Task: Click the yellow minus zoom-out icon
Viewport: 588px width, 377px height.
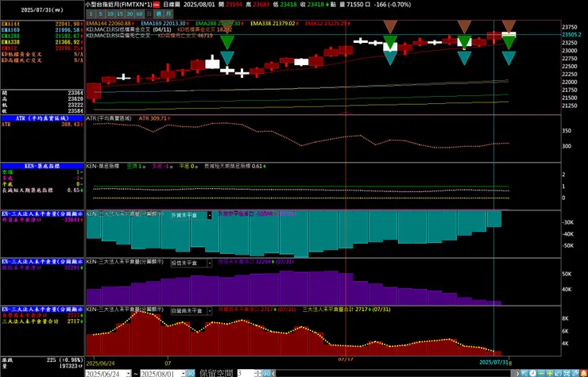Action: (x=541, y=373)
